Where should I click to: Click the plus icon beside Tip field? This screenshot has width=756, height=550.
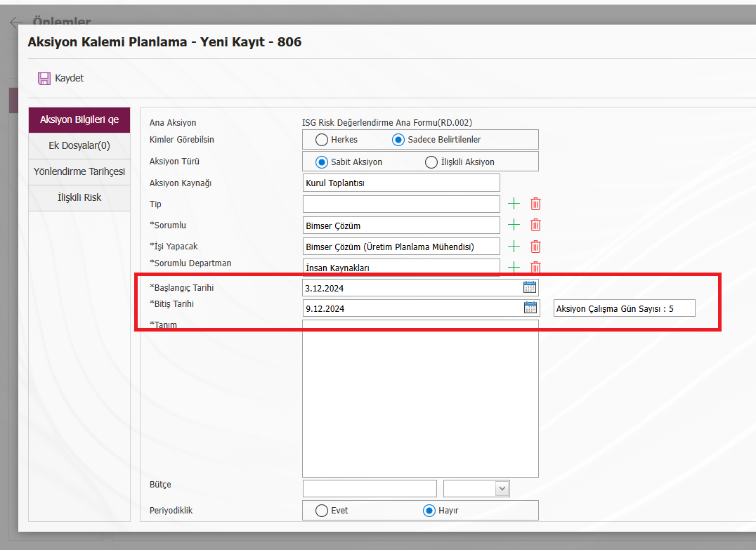coord(514,204)
